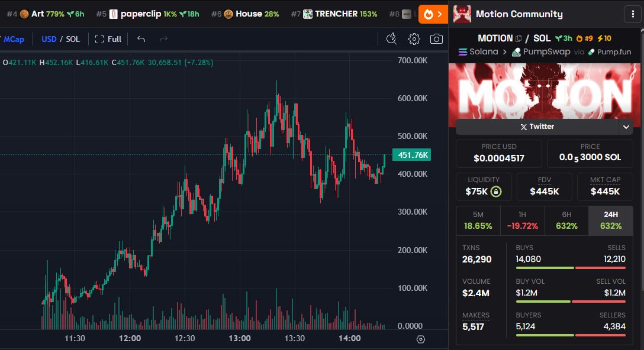Click the TXNS 26,290 value
The image size is (644, 350).
click(477, 260)
